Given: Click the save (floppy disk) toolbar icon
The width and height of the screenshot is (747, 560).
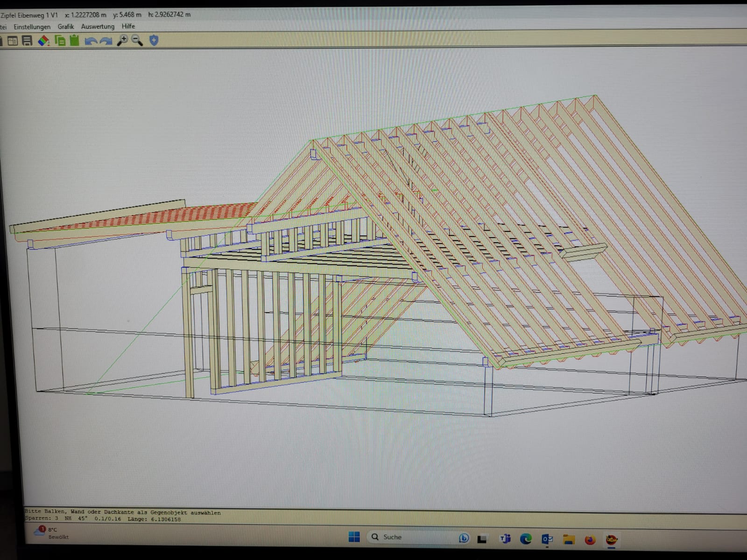Looking at the screenshot, I should tap(27, 41).
